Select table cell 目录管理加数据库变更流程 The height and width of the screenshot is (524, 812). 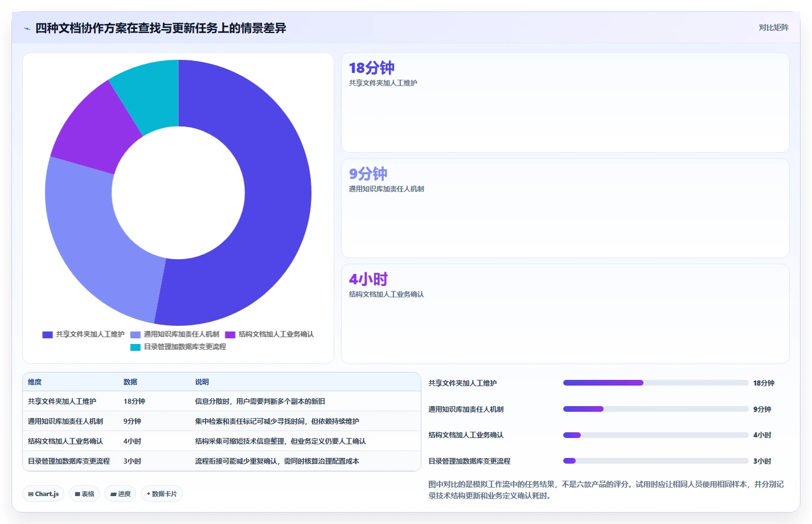click(x=69, y=461)
